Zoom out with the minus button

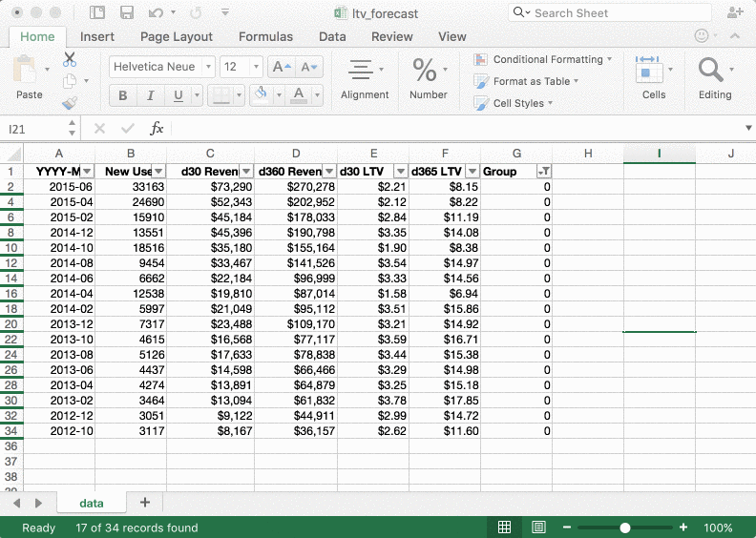point(566,528)
